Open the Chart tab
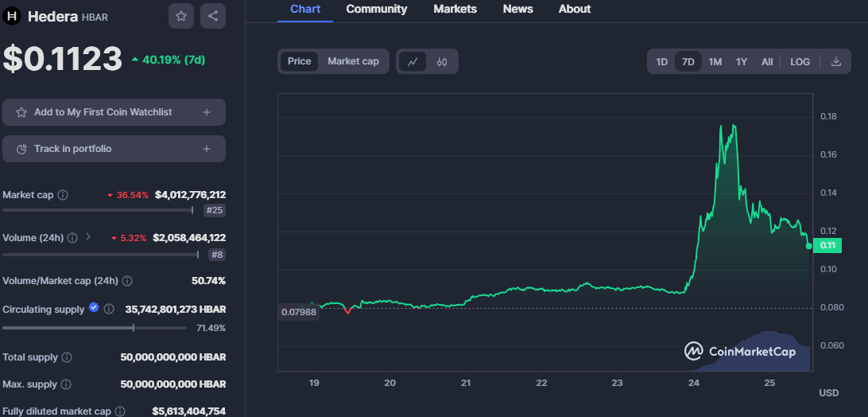 click(x=305, y=10)
